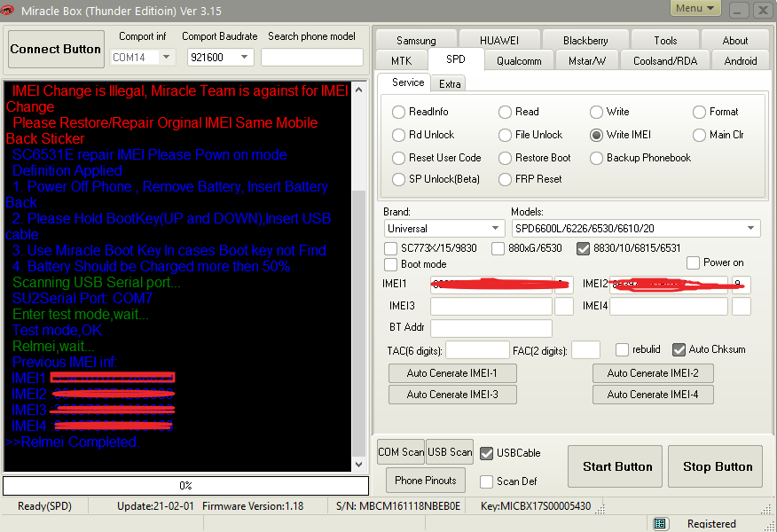Switch to the Android tab
The height and width of the screenshot is (532, 777).
(741, 60)
